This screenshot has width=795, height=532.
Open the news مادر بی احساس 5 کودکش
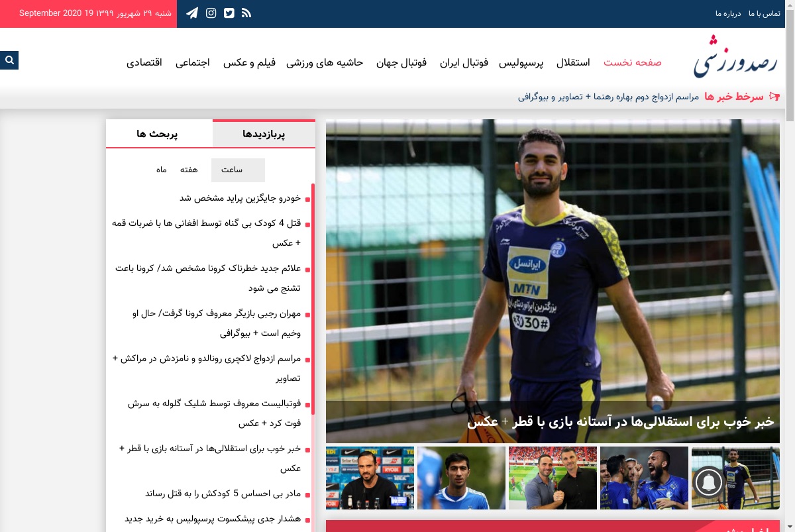pyautogui.click(x=223, y=494)
